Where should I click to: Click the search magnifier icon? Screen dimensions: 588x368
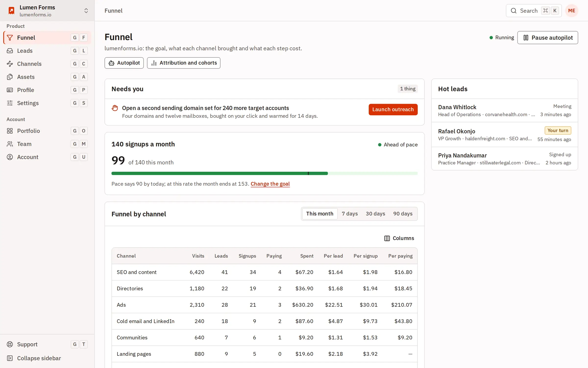(x=514, y=11)
